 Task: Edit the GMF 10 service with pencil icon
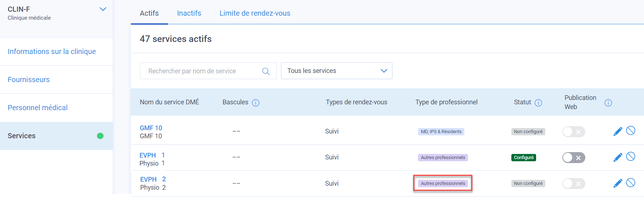click(618, 131)
